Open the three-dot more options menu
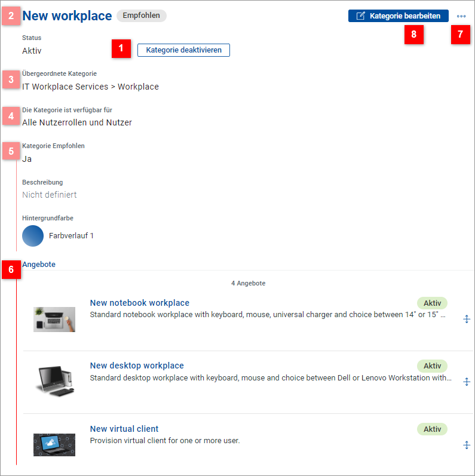475x476 pixels. coord(461,16)
